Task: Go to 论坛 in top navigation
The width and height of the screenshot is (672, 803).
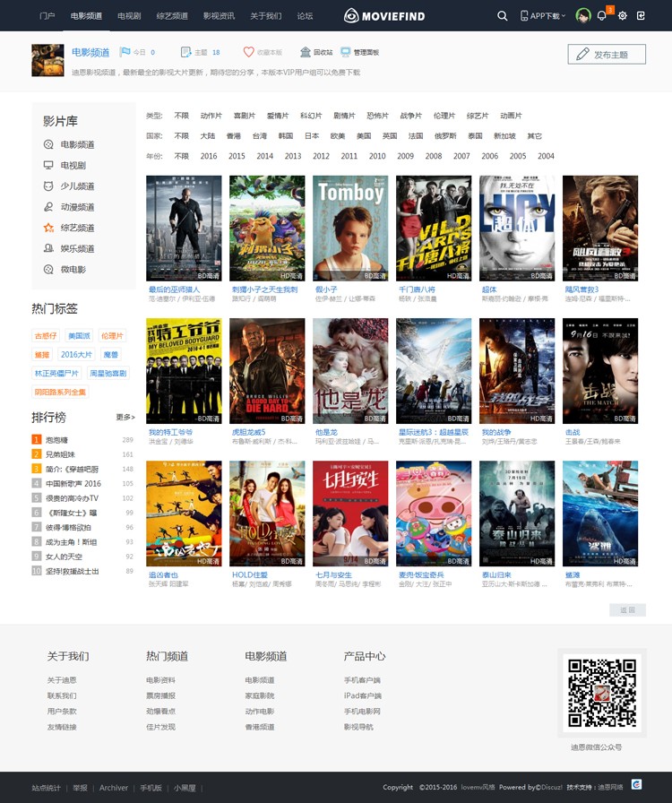Action: point(305,16)
